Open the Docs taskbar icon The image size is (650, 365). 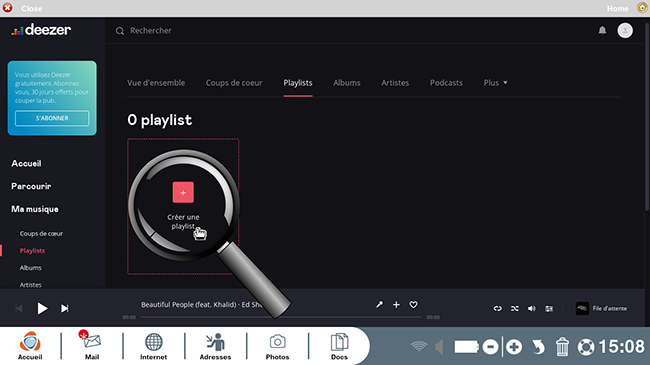click(339, 346)
